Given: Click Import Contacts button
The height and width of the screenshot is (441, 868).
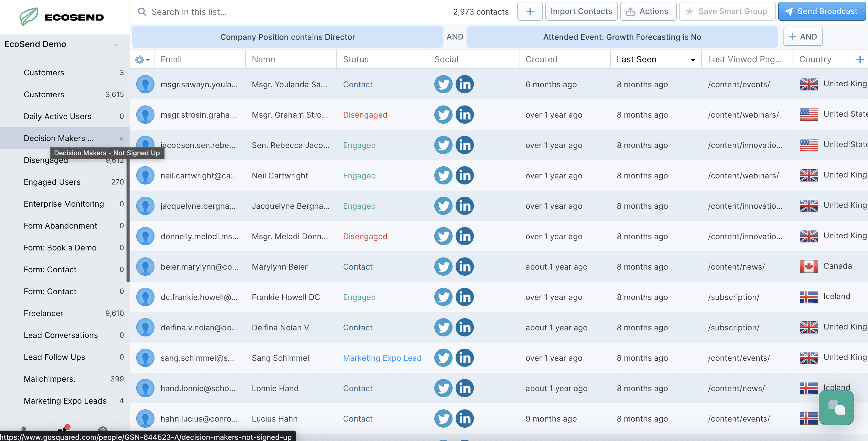Looking at the screenshot, I should click(581, 12).
